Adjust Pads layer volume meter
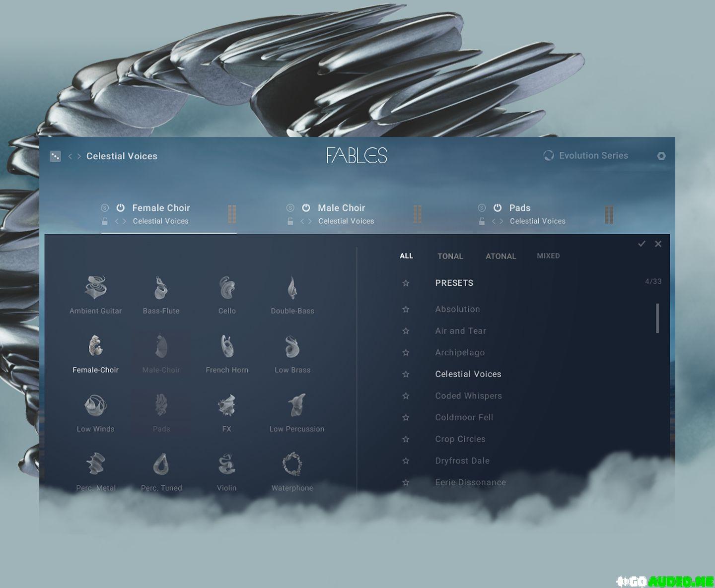The image size is (715, 588). tap(609, 214)
